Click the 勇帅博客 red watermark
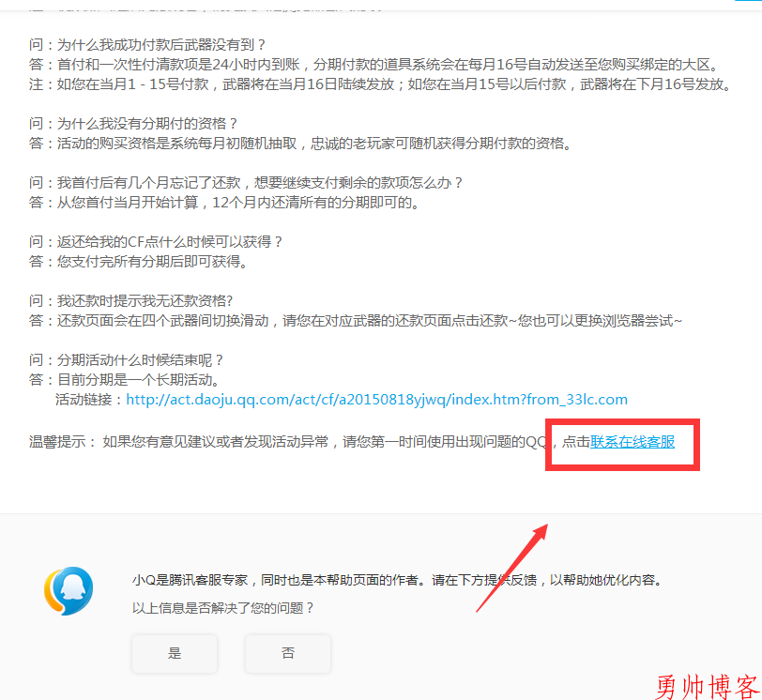The image size is (762, 700). (x=707, y=687)
